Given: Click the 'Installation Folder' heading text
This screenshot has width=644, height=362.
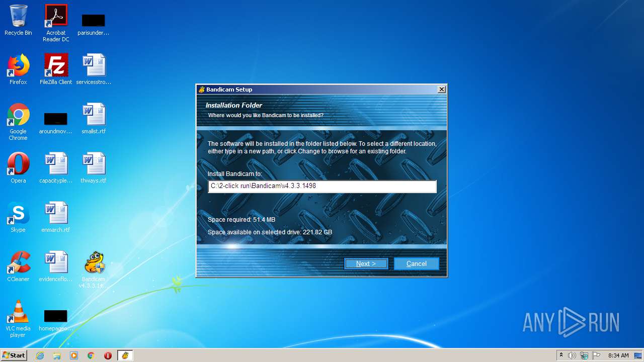Looking at the screenshot, I should (234, 105).
